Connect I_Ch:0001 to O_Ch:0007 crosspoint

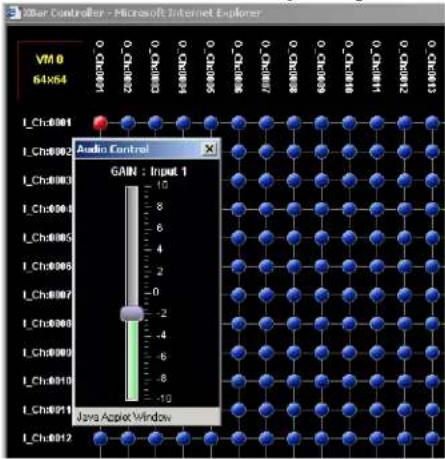tap(266, 123)
